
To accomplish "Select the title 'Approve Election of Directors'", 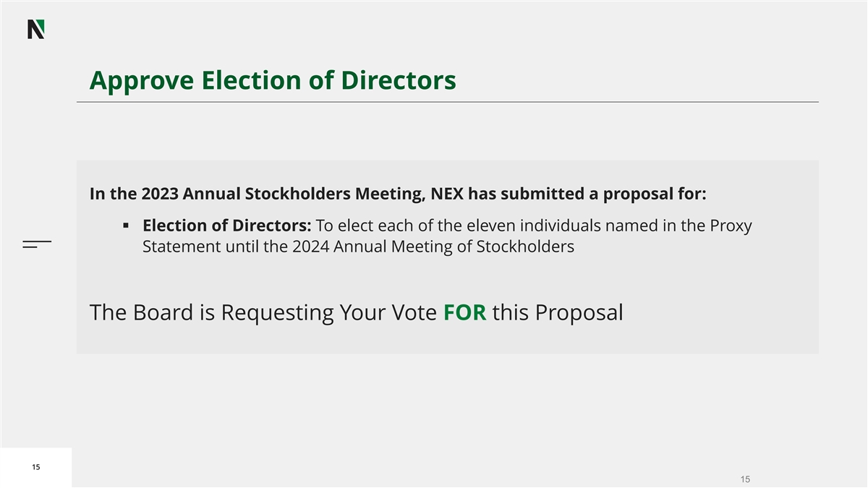I will [272, 80].
